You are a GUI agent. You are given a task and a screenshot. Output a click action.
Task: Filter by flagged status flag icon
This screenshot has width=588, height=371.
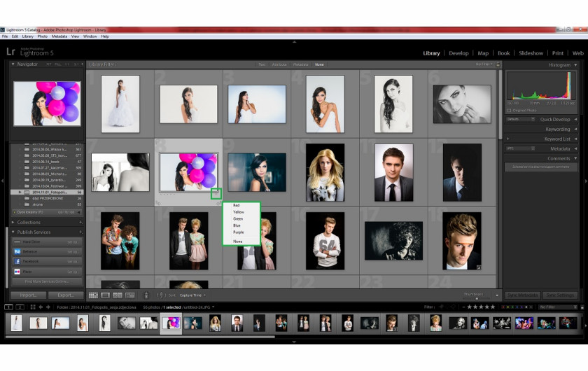pyautogui.click(x=442, y=307)
